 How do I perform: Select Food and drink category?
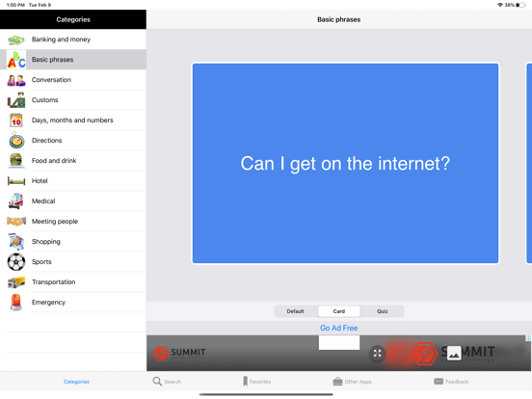click(x=73, y=161)
